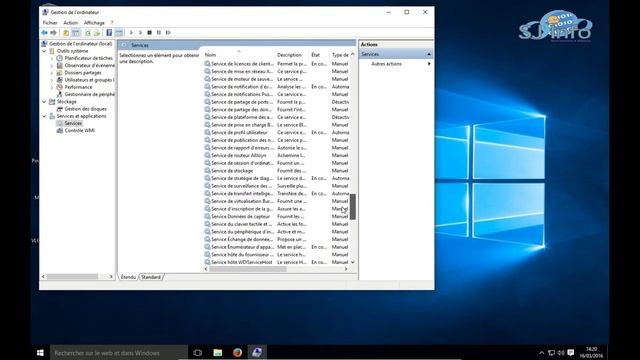Open Help via the blue question-mark icon
640x360 pixels.
109,33
